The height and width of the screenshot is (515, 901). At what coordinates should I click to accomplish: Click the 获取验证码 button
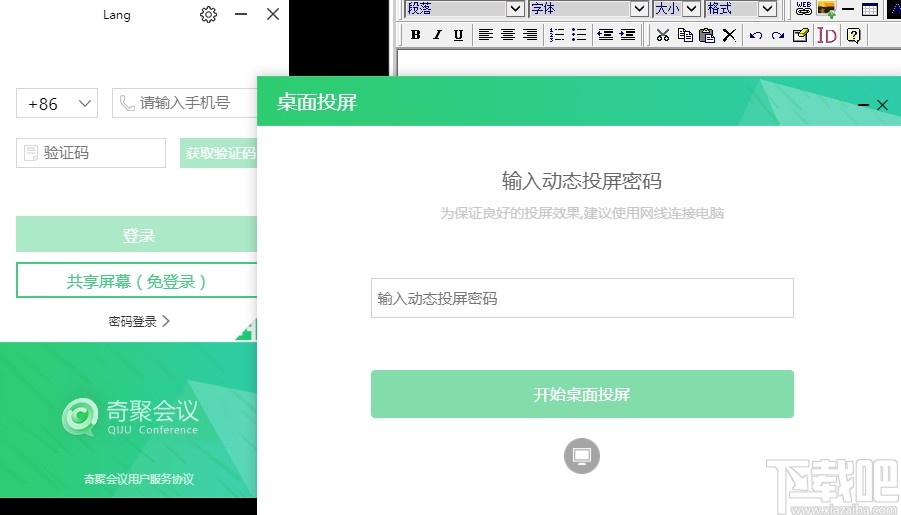pos(219,153)
